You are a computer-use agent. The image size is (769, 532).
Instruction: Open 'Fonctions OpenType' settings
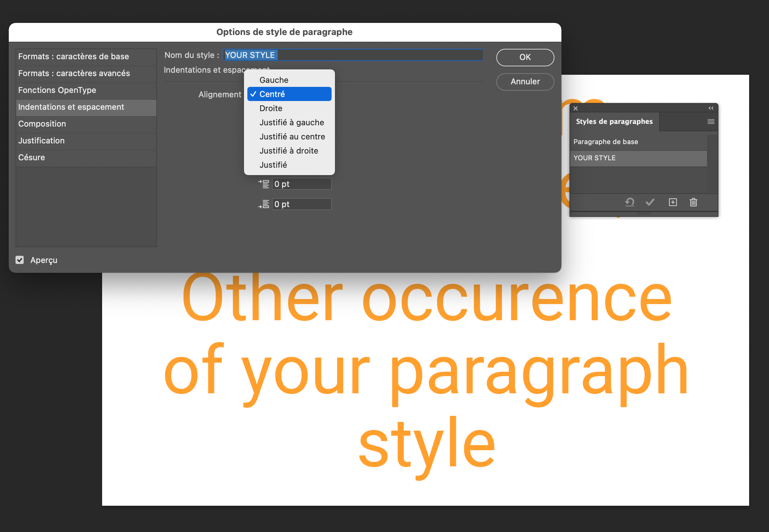(x=57, y=90)
